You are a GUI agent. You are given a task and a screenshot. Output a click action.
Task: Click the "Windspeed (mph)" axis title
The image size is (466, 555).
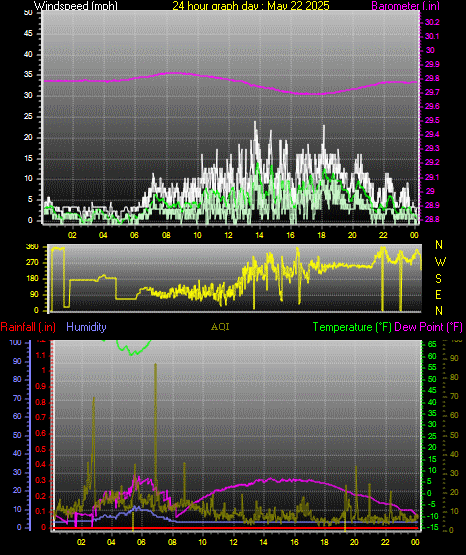point(76,6)
